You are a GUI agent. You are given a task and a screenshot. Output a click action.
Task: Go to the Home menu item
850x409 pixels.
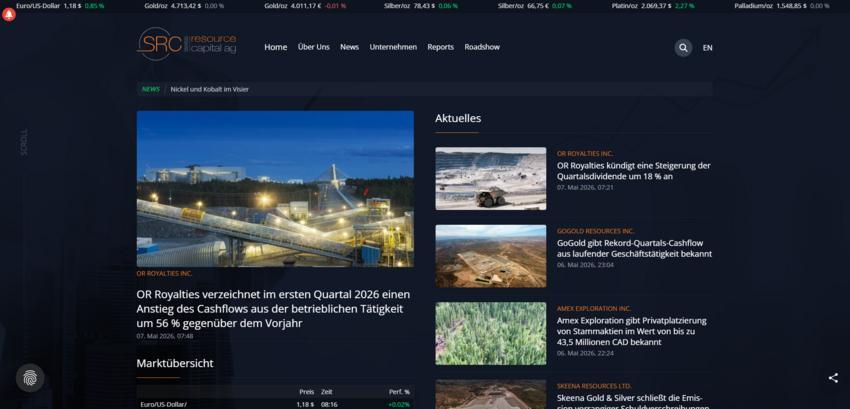[x=275, y=47]
